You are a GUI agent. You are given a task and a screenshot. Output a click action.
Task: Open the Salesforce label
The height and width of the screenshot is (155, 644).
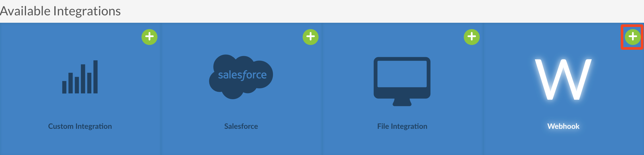tap(241, 126)
